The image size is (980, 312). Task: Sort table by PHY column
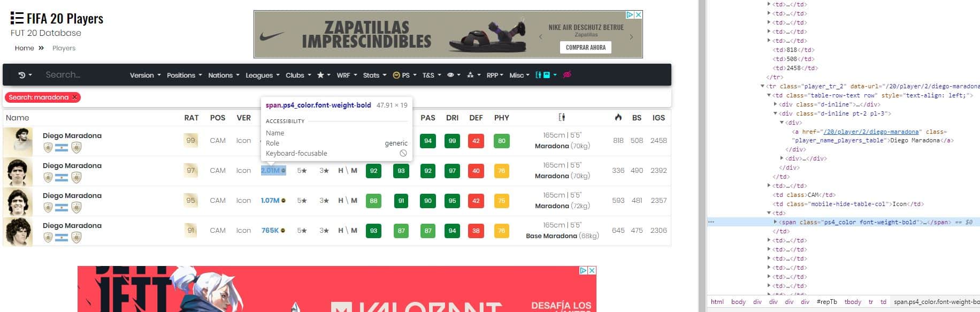pos(502,118)
